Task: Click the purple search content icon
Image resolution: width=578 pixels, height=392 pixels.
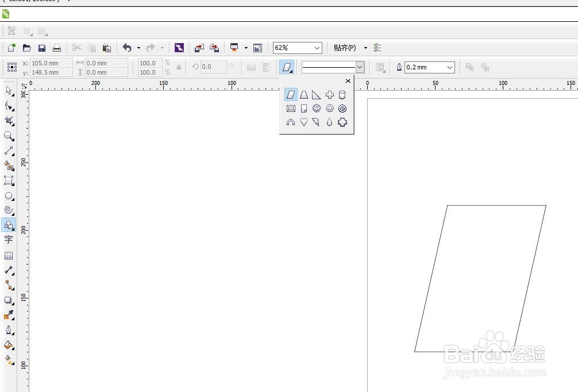Action: click(179, 48)
